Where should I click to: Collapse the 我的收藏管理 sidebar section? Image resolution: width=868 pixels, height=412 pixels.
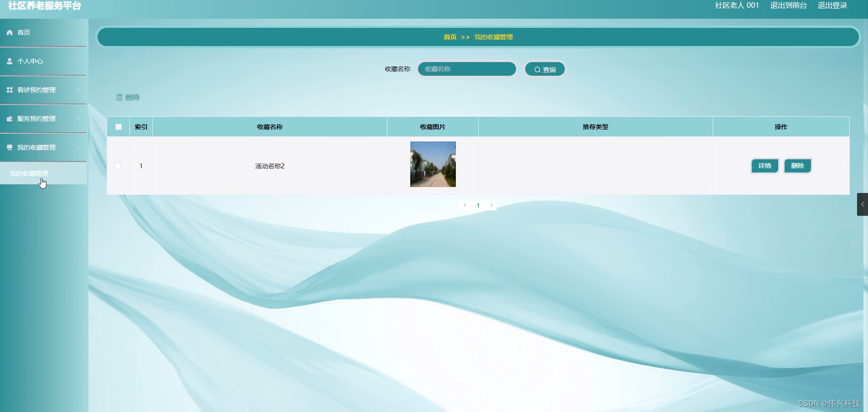tap(79, 147)
